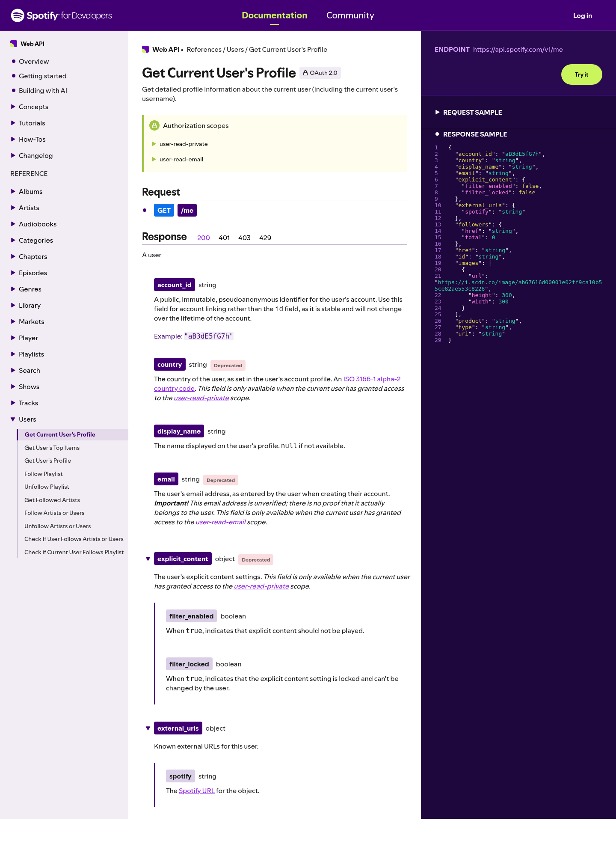The width and height of the screenshot is (616, 856).
Task: Open Follow Artists or Users item
Action: [x=54, y=513]
